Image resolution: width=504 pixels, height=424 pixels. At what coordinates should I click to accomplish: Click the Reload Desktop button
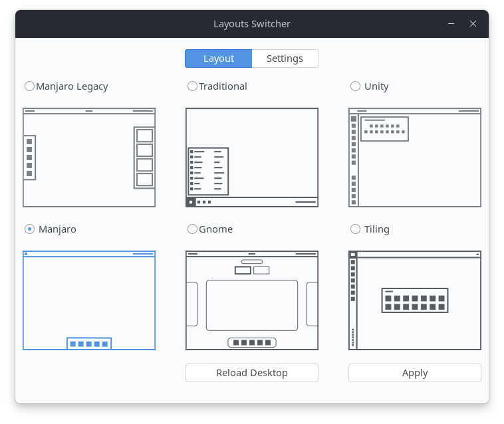(x=252, y=373)
